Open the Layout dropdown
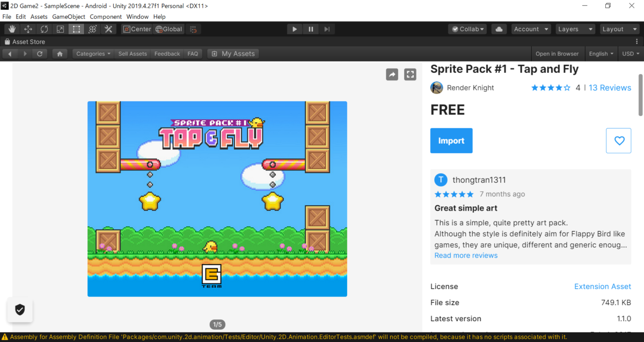This screenshot has width=644, height=342. [619, 29]
